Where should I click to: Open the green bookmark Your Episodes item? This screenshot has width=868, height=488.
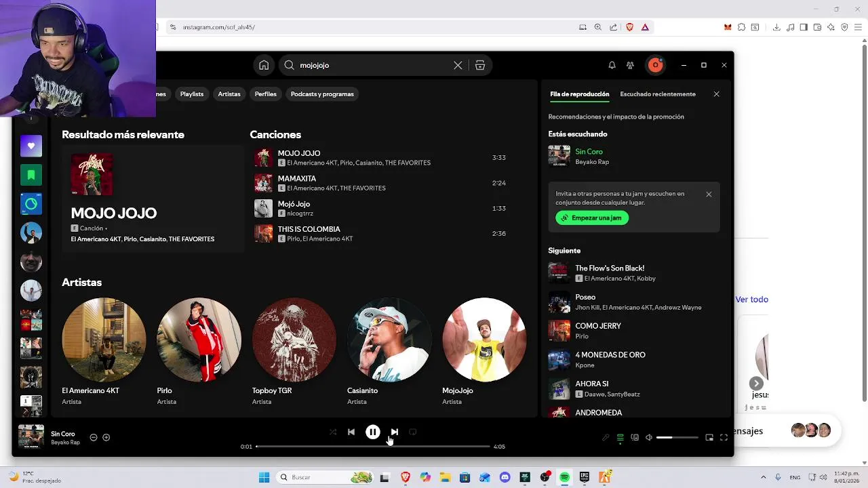click(x=31, y=175)
